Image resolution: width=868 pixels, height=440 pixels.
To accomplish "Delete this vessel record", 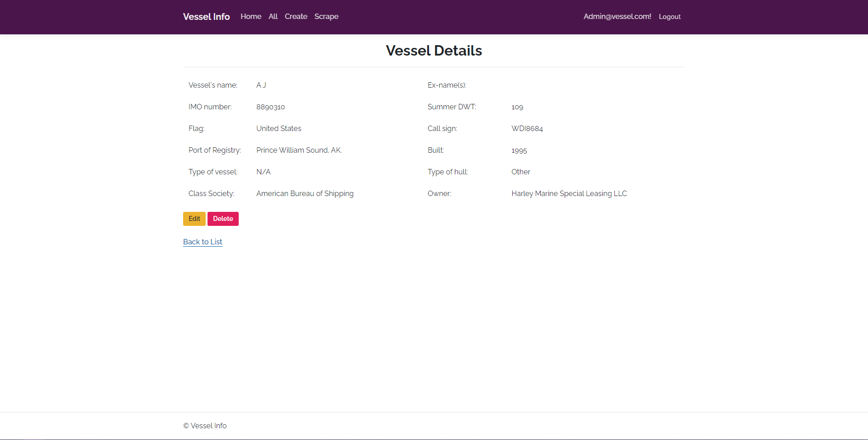I will [x=223, y=219].
